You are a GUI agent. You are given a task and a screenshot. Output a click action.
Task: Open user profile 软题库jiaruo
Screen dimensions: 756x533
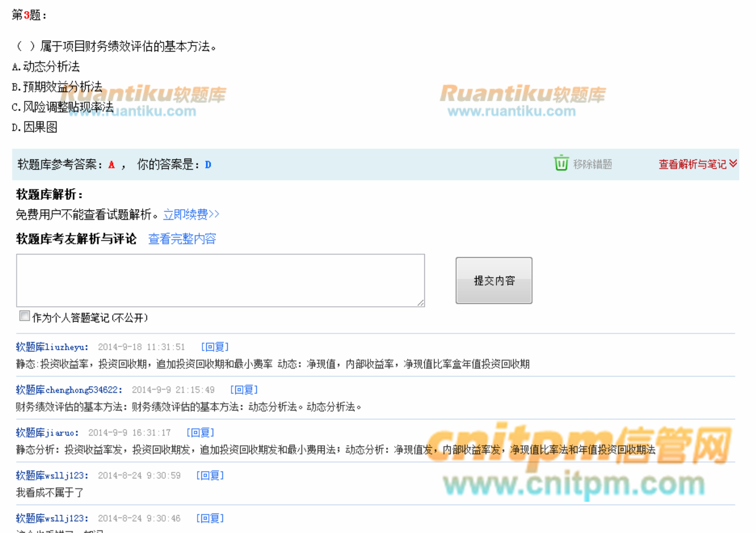click(x=47, y=433)
